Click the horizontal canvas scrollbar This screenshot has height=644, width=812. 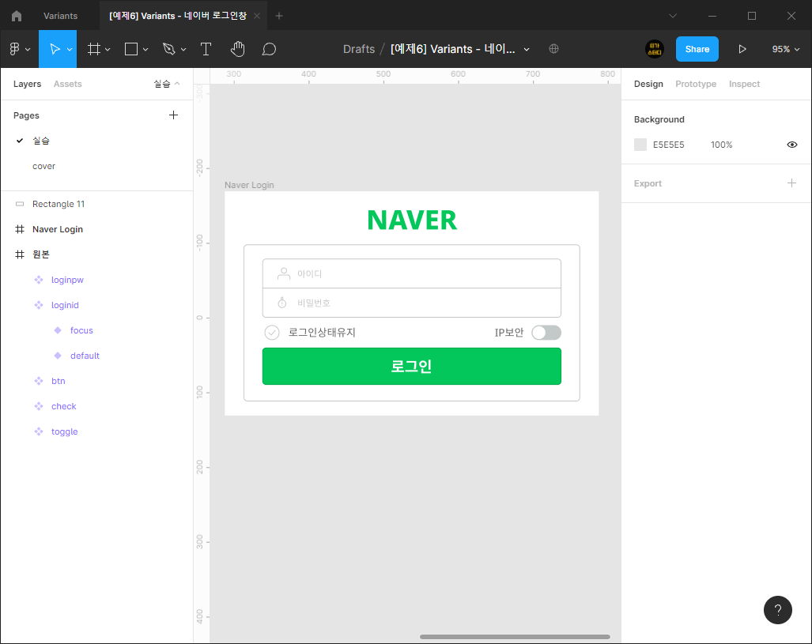coord(515,637)
